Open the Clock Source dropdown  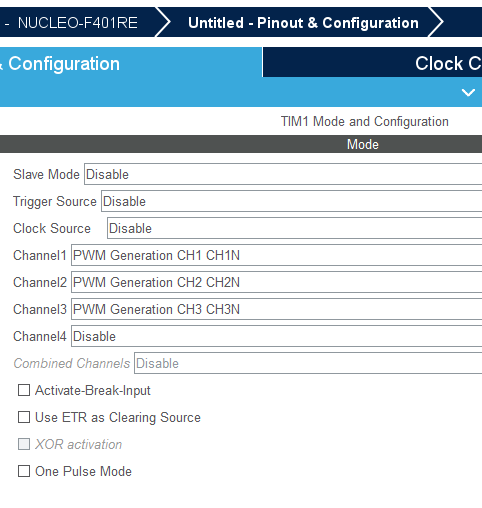tap(295, 228)
